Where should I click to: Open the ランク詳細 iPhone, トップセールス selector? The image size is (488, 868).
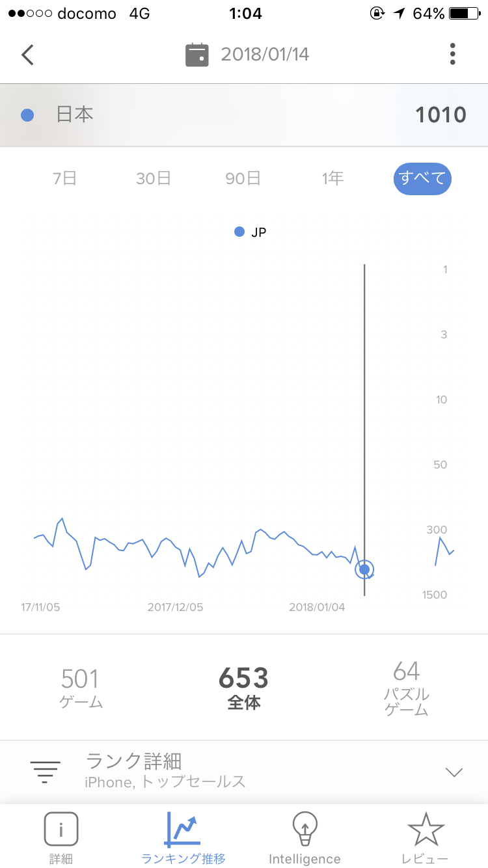[166, 772]
